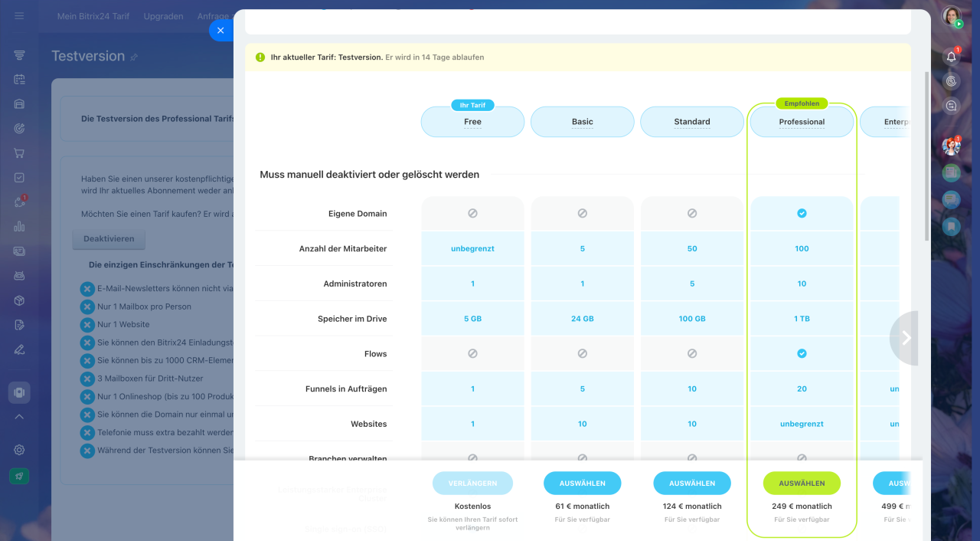The width and height of the screenshot is (980, 541).
Task: Click 'unbegrenzt' Websites cell under Professional
Action: (x=802, y=424)
